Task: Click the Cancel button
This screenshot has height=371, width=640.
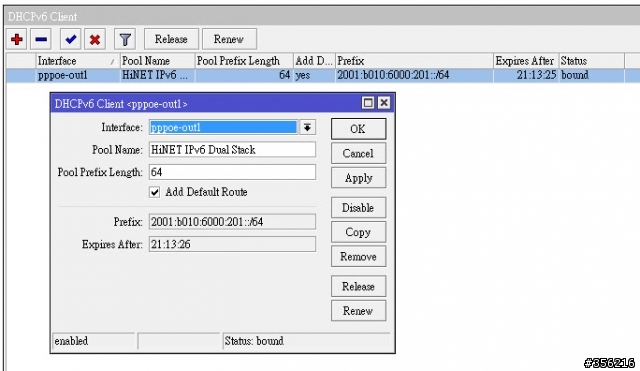Action: pyautogui.click(x=358, y=153)
